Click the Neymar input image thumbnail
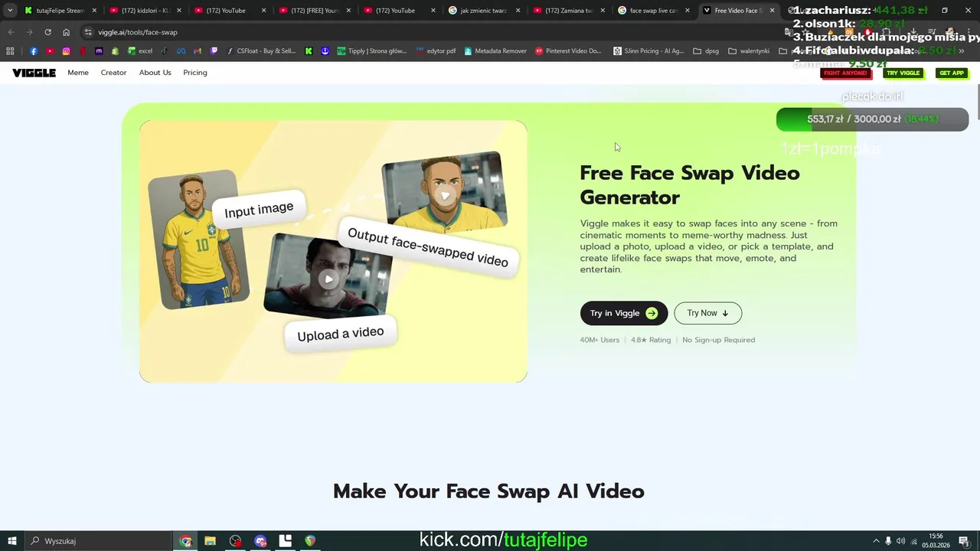The width and height of the screenshot is (980, 551). click(199, 239)
